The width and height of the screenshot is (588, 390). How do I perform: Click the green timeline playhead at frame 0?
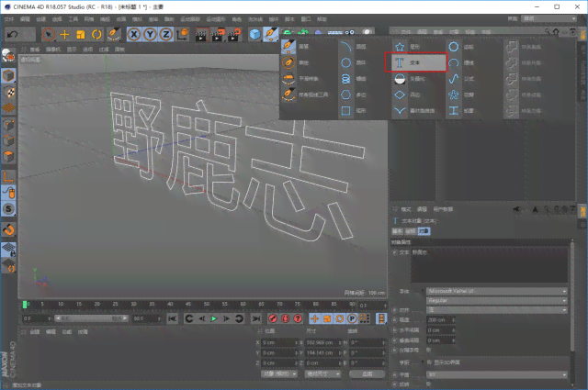tap(25, 305)
